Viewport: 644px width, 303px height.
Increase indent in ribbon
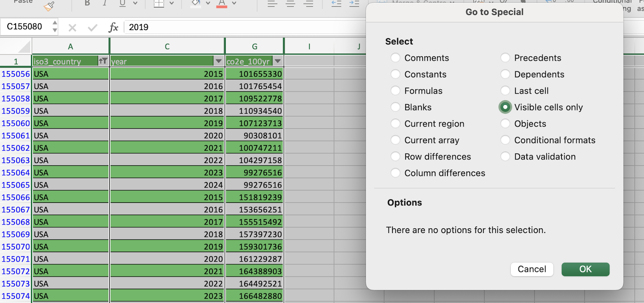pos(354,3)
